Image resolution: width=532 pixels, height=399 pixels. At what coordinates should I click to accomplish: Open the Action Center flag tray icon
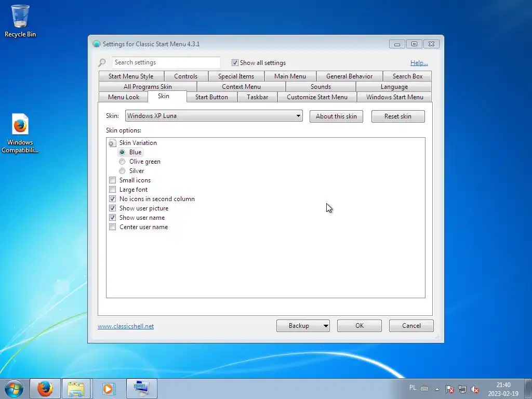point(450,389)
